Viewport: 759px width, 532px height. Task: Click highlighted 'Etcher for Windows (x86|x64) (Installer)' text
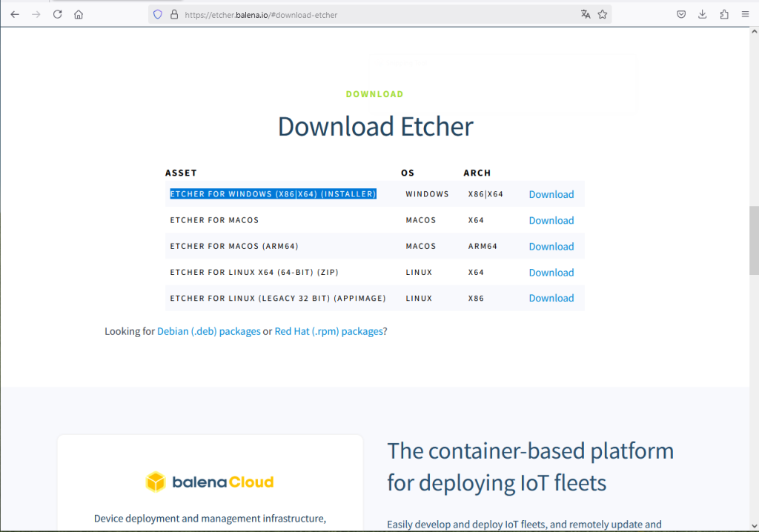pyautogui.click(x=273, y=194)
